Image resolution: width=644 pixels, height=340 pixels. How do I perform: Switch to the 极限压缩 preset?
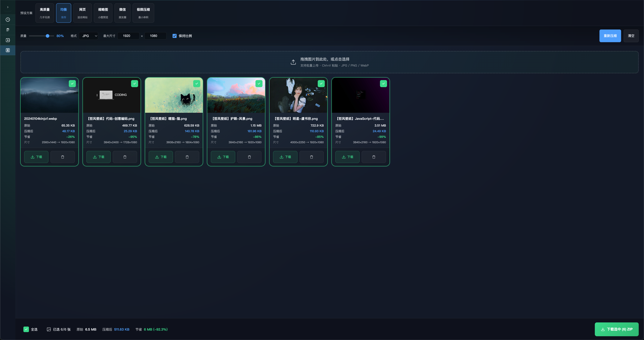pos(143,13)
